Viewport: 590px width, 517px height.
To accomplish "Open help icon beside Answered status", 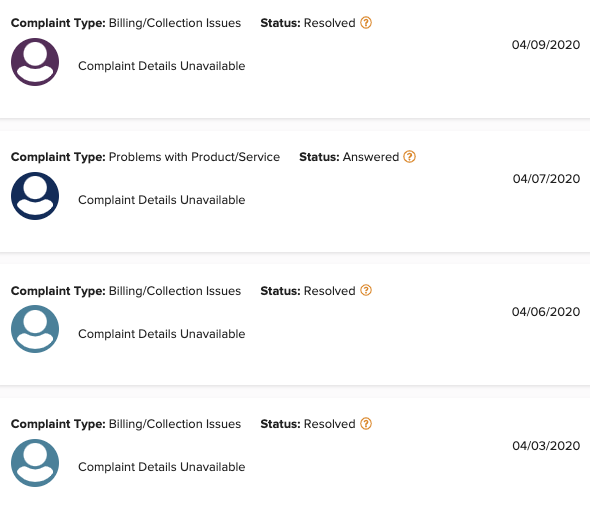I will [x=409, y=157].
